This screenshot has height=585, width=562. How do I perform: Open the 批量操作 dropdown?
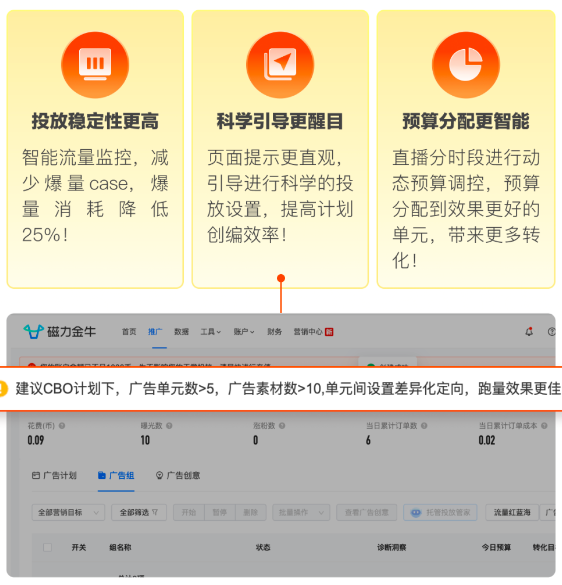tap(301, 512)
